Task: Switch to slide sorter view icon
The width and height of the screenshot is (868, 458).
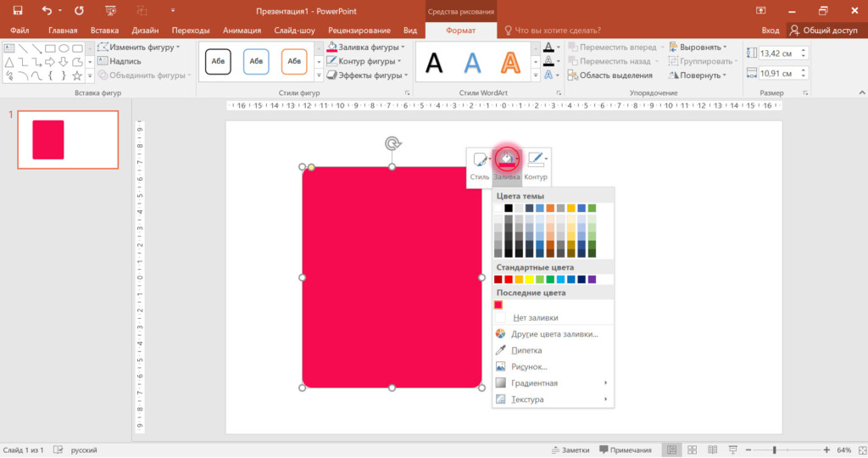Action: point(692,450)
